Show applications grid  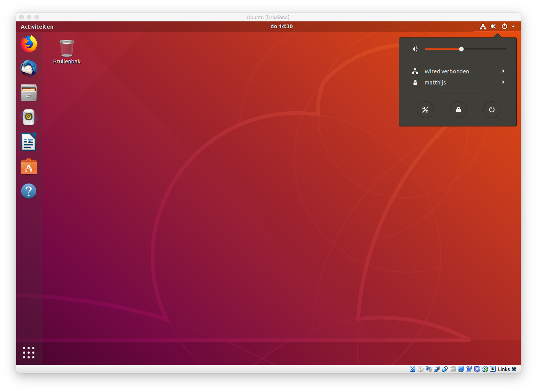point(29,352)
